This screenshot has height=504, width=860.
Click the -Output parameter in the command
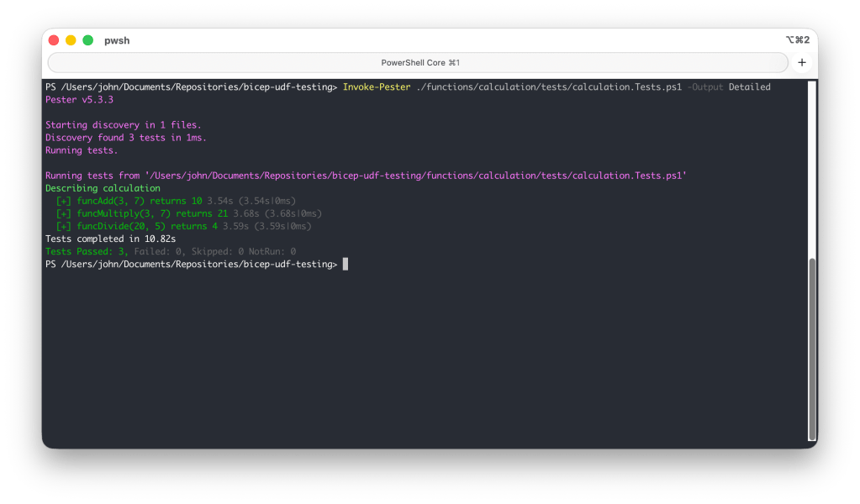704,87
